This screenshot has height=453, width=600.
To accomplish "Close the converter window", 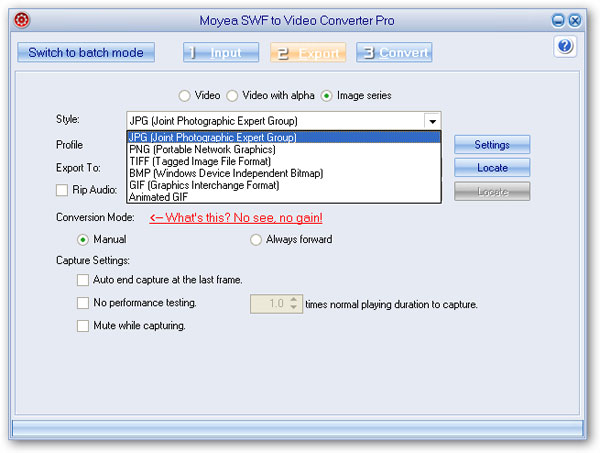I will click(x=575, y=20).
